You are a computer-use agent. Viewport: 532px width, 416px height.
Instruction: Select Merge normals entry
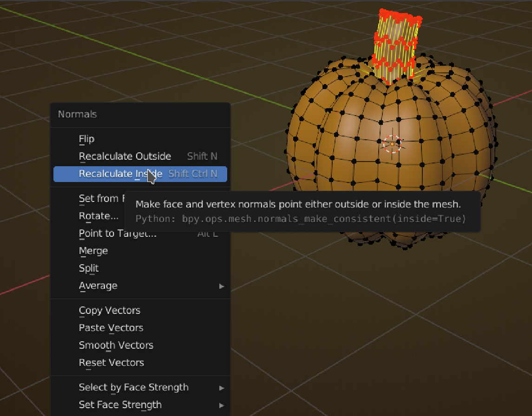tap(140, 251)
